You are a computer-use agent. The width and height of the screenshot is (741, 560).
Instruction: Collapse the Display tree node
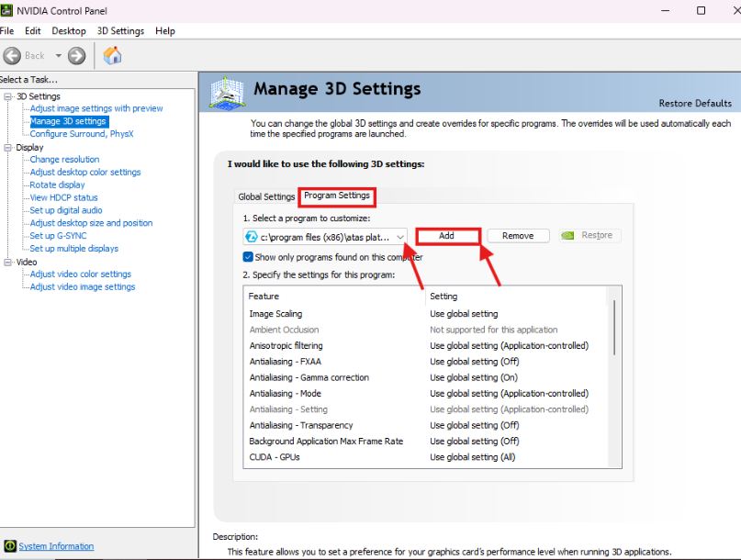pos(7,148)
